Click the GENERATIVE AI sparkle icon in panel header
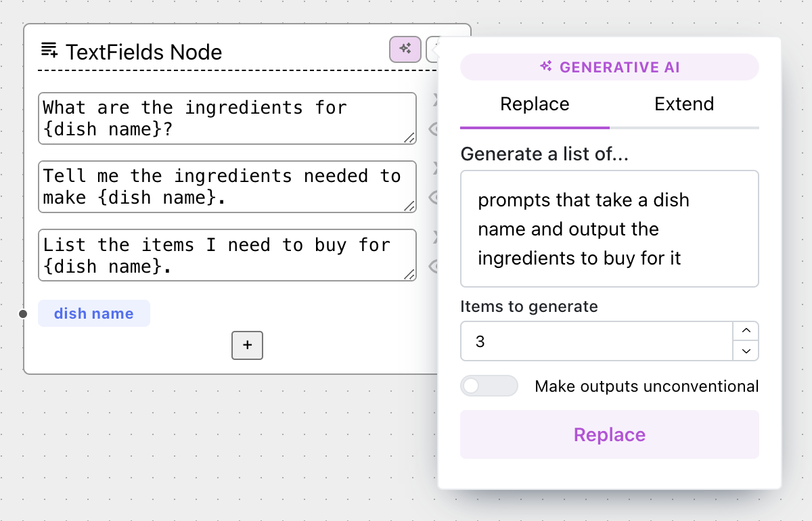This screenshot has width=812, height=521. (545, 66)
